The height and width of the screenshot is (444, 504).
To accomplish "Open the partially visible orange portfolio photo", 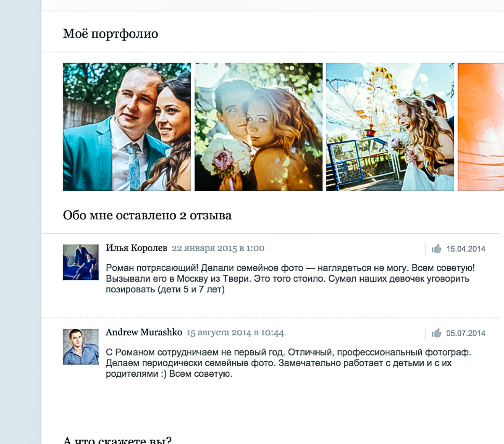I will 481,127.
